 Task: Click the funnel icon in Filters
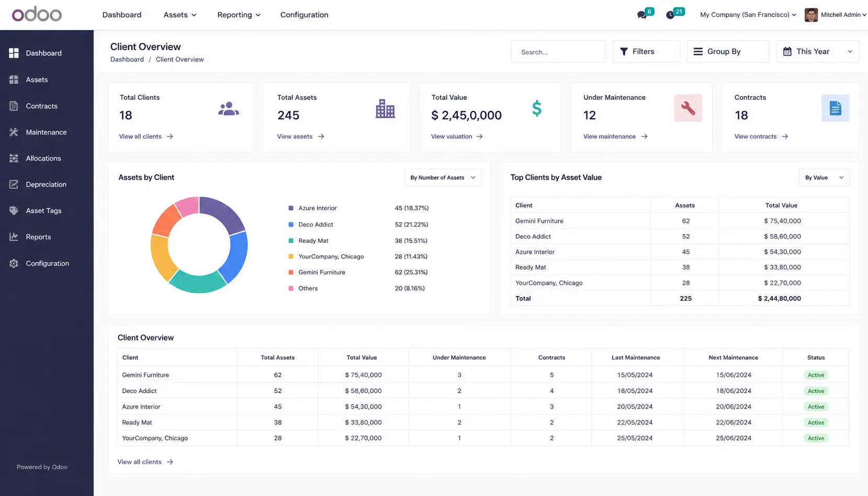[624, 51]
